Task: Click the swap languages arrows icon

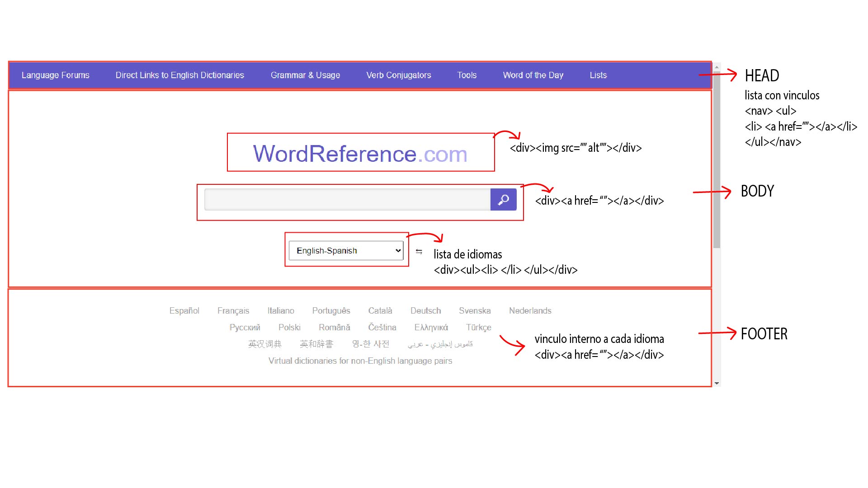Action: (x=419, y=252)
